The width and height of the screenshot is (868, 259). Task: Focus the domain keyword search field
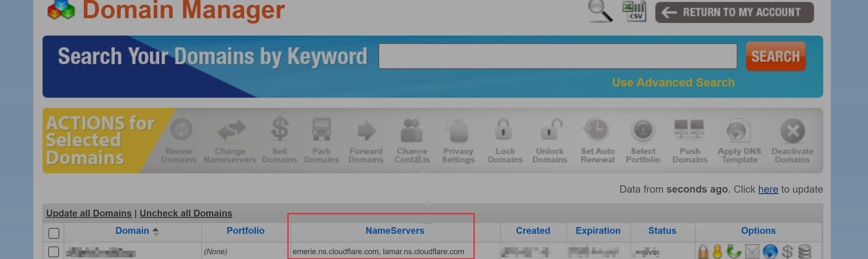tap(557, 56)
